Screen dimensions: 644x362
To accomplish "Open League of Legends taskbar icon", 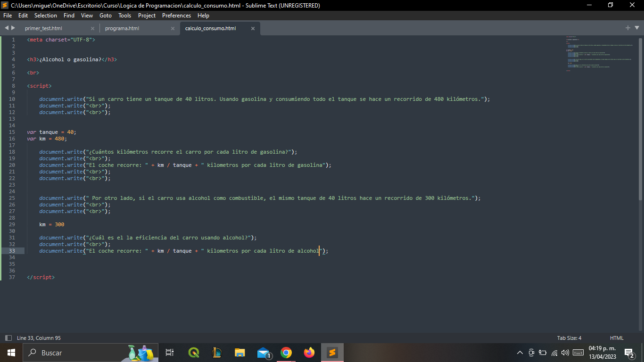I will (x=217, y=353).
